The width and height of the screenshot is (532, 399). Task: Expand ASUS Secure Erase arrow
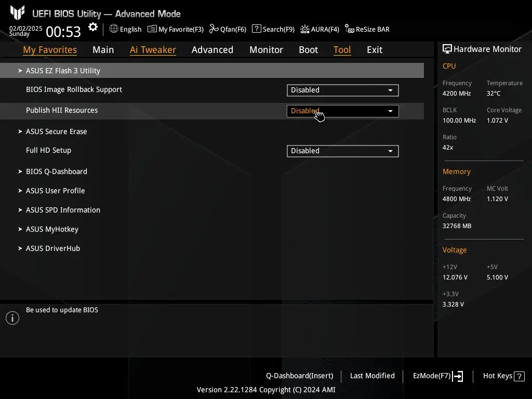[x=20, y=131]
